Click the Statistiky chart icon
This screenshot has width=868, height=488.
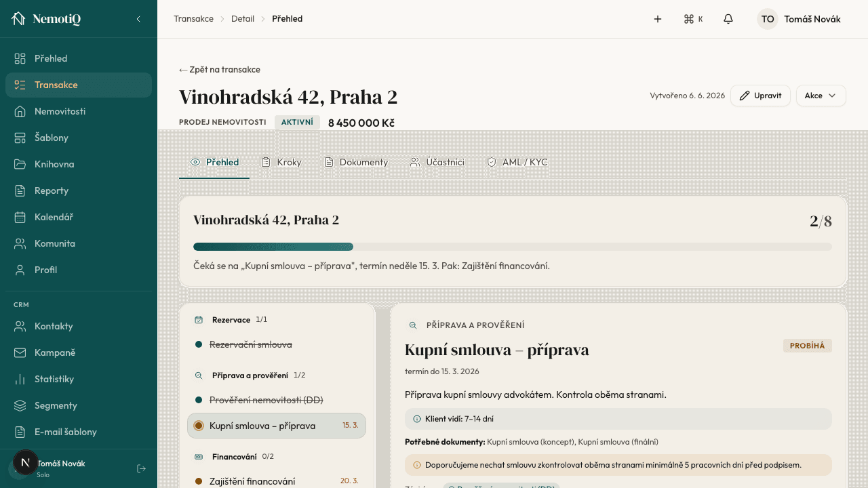click(x=20, y=379)
